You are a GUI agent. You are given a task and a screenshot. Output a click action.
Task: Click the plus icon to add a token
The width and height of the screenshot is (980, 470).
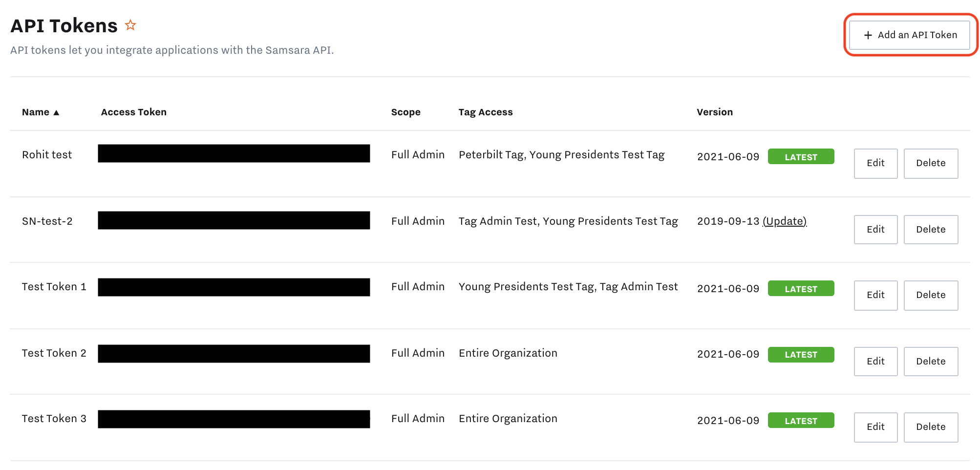[x=868, y=35]
